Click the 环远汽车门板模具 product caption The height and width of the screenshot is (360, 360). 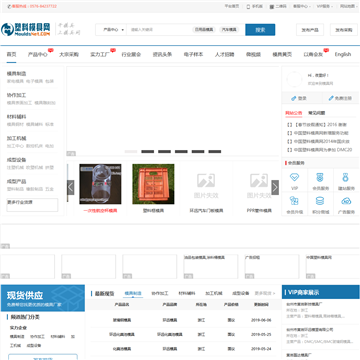pyautogui.click(x=206, y=211)
